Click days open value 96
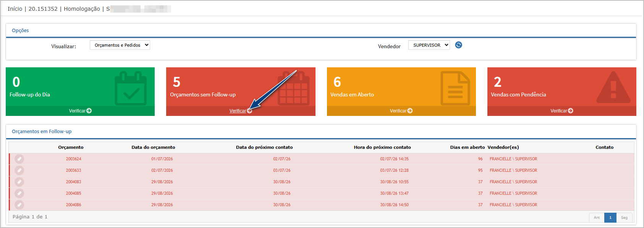Screen dimensions: 644x228 pos(480,159)
